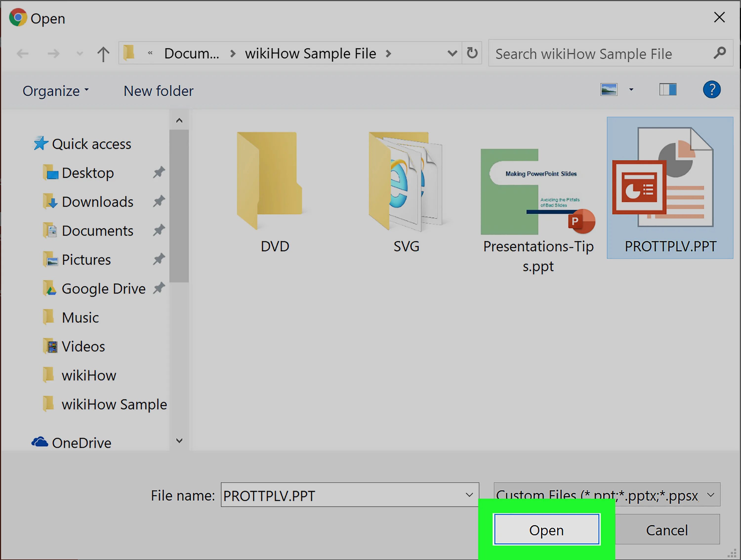This screenshot has width=741, height=560.
Task: Click the double chevron in address bar
Action: pyautogui.click(x=150, y=53)
